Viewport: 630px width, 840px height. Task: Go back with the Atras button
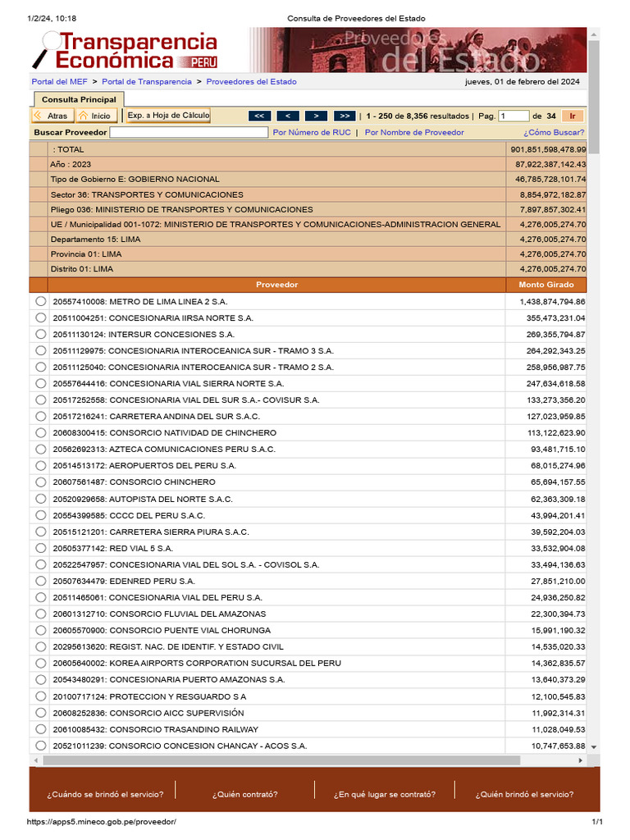pos(51,116)
